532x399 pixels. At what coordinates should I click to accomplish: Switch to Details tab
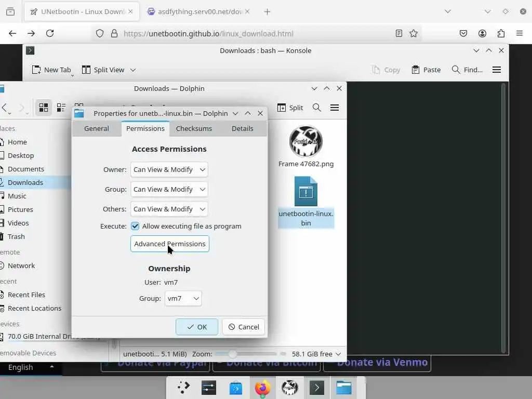point(242,129)
